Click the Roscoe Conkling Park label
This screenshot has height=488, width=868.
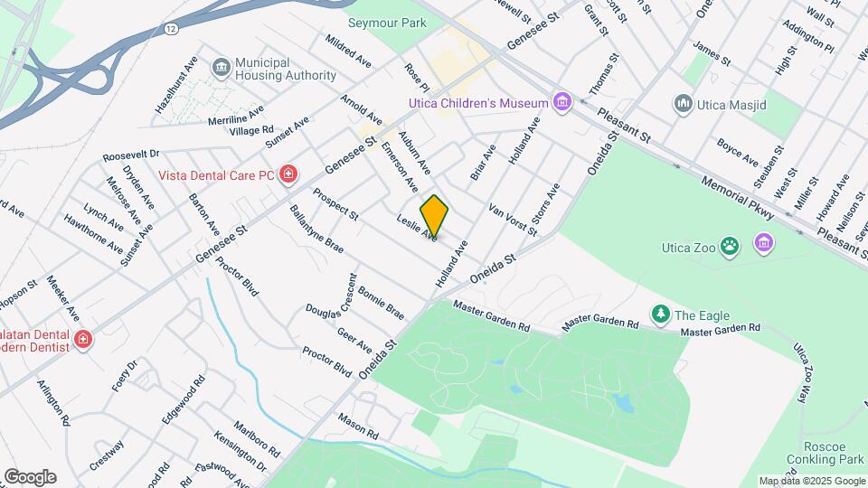(x=825, y=453)
